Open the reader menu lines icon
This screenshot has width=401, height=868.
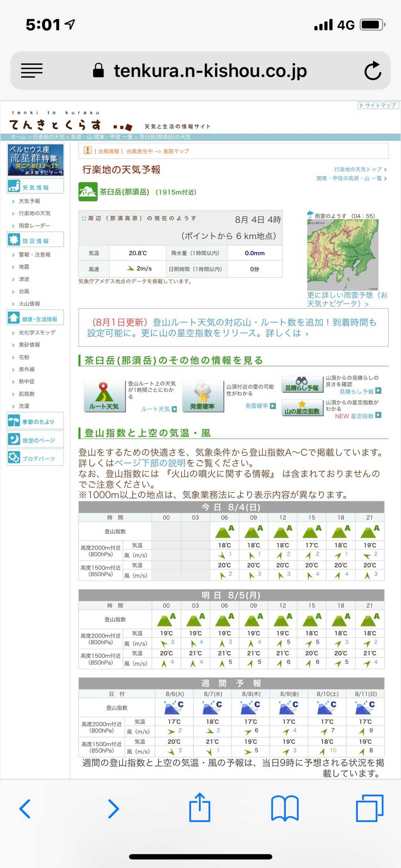click(32, 71)
